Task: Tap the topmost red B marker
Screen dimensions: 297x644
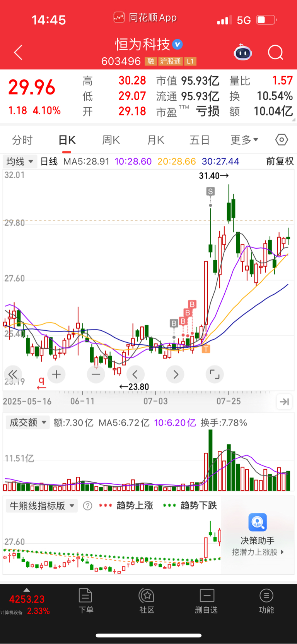Action: pos(192,304)
